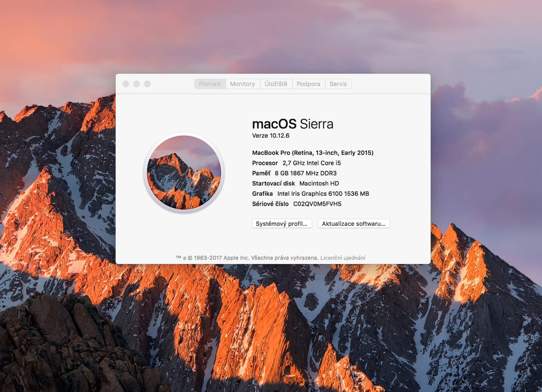The image size is (542, 392).
Task: Click the macOS Sierra heading text
Action: click(x=293, y=124)
